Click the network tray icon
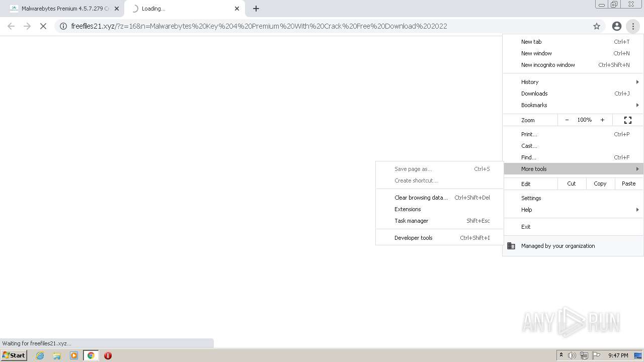This screenshot has height=362, width=644. pyautogui.click(x=584, y=355)
